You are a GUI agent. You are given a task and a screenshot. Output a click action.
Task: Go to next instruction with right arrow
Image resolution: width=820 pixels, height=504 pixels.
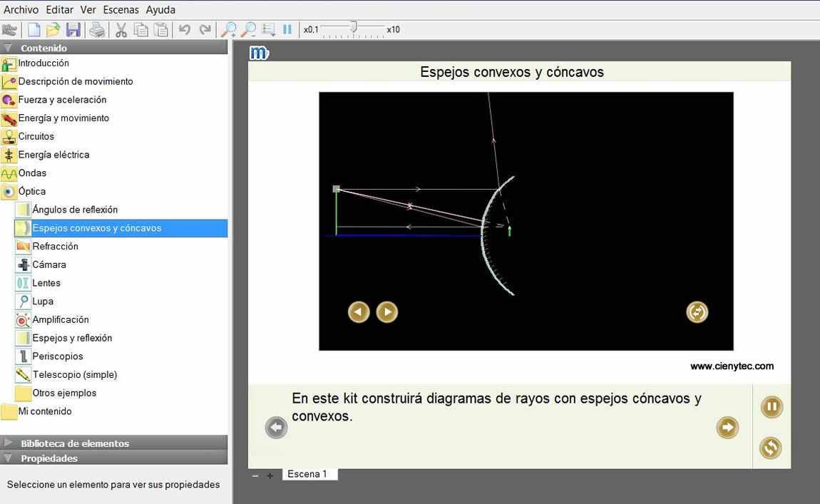point(727,428)
